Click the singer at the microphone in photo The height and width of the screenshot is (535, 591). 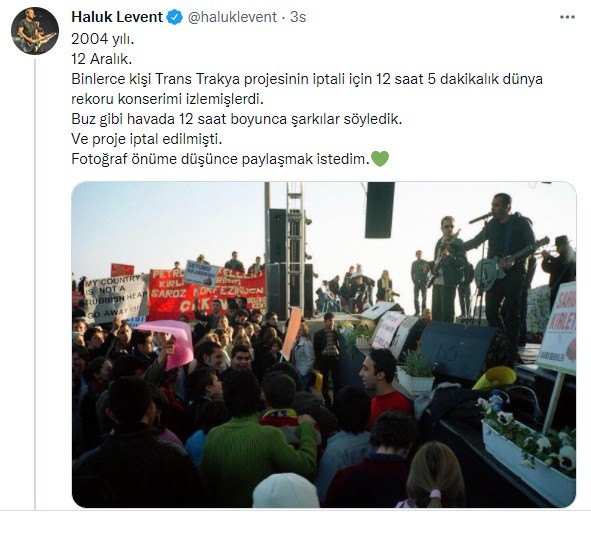tap(505, 264)
